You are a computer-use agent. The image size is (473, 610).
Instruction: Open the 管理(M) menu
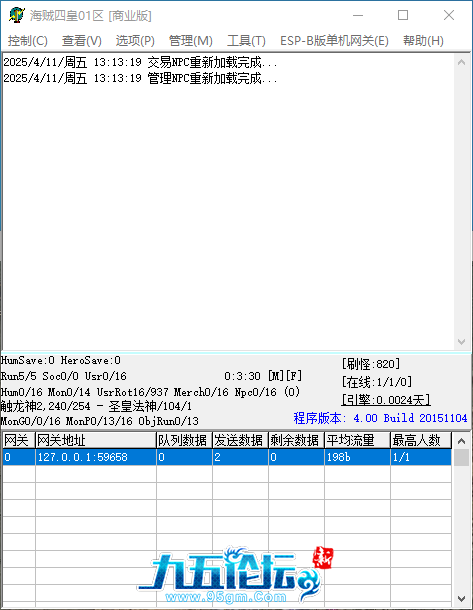tap(191, 40)
